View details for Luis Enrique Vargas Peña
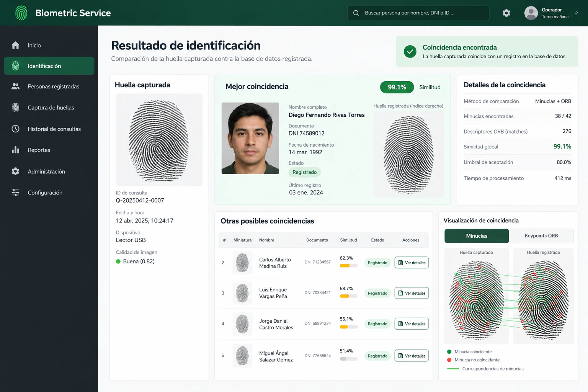The height and width of the screenshot is (392, 588). click(412, 293)
